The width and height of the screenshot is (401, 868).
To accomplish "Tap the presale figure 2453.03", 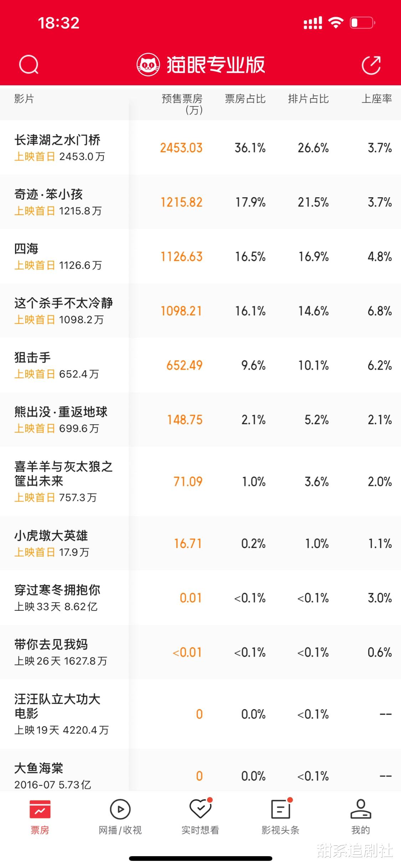I will click(x=181, y=147).
